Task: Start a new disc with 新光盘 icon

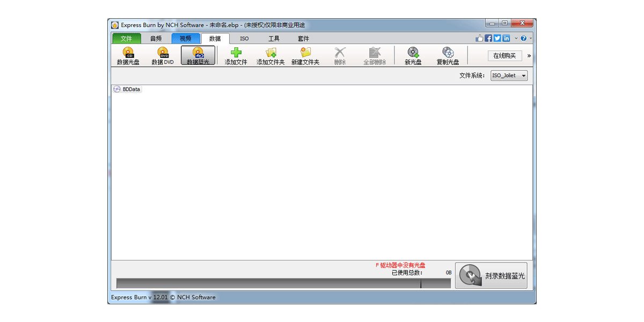Action: (x=413, y=56)
